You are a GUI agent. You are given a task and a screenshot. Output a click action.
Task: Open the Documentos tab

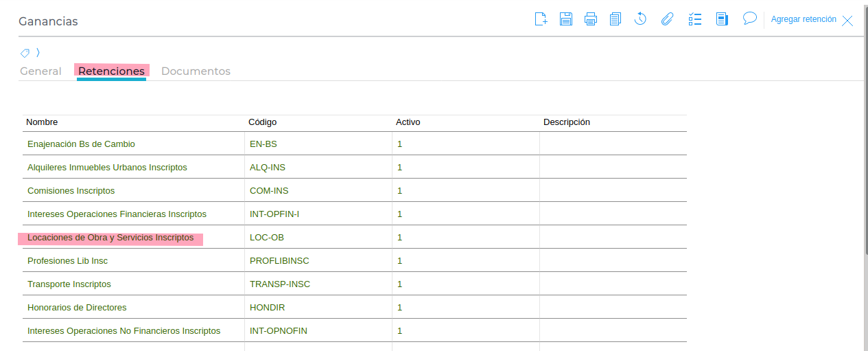pyautogui.click(x=196, y=71)
